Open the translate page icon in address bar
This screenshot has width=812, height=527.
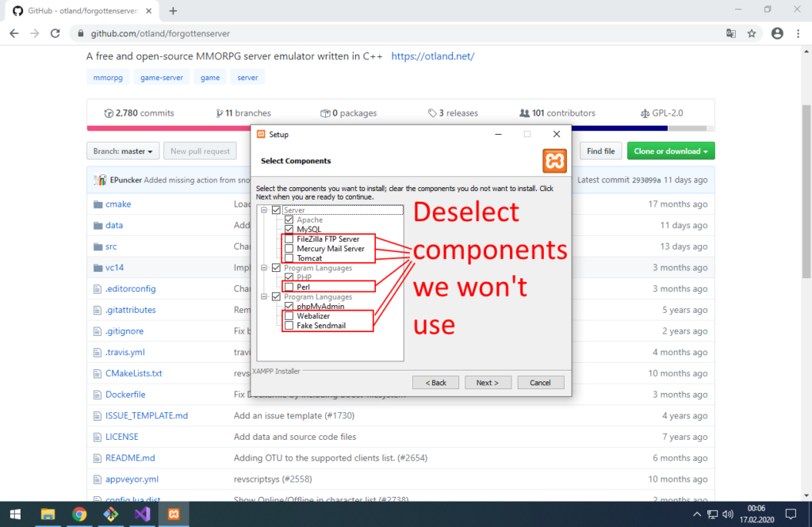click(x=730, y=33)
